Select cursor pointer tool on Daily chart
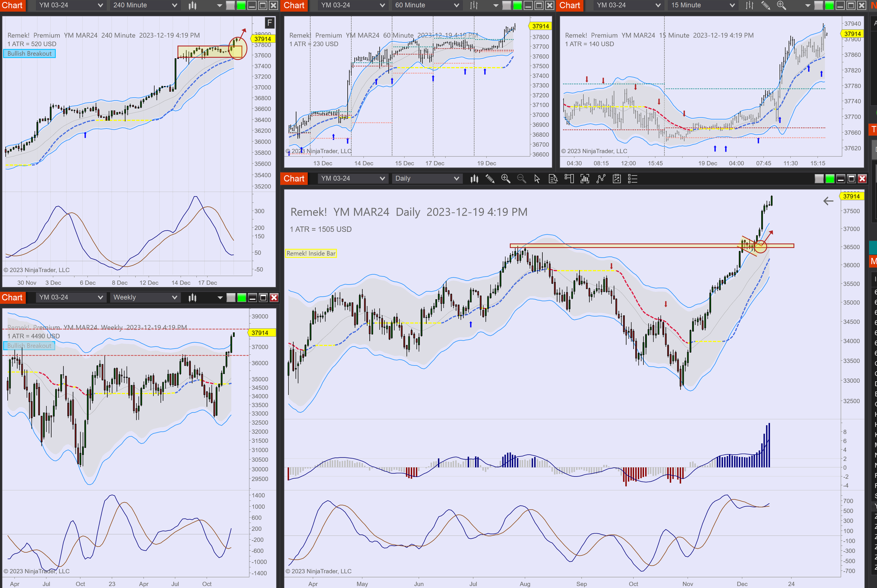The image size is (877, 588). pos(537,179)
